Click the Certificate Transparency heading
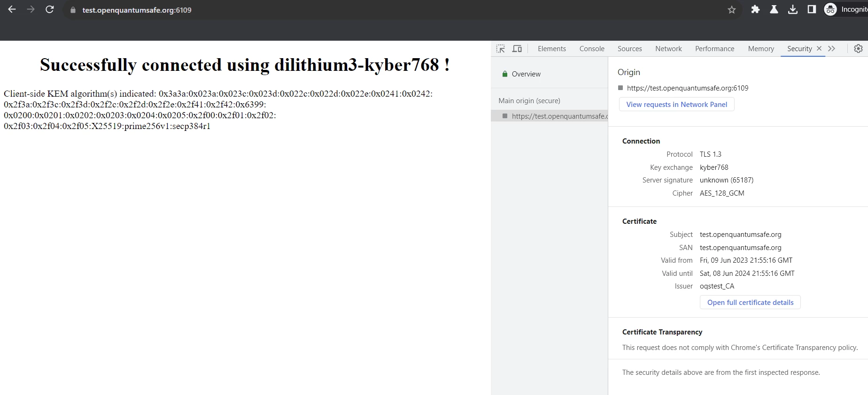The width and height of the screenshot is (868, 395). pyautogui.click(x=662, y=332)
